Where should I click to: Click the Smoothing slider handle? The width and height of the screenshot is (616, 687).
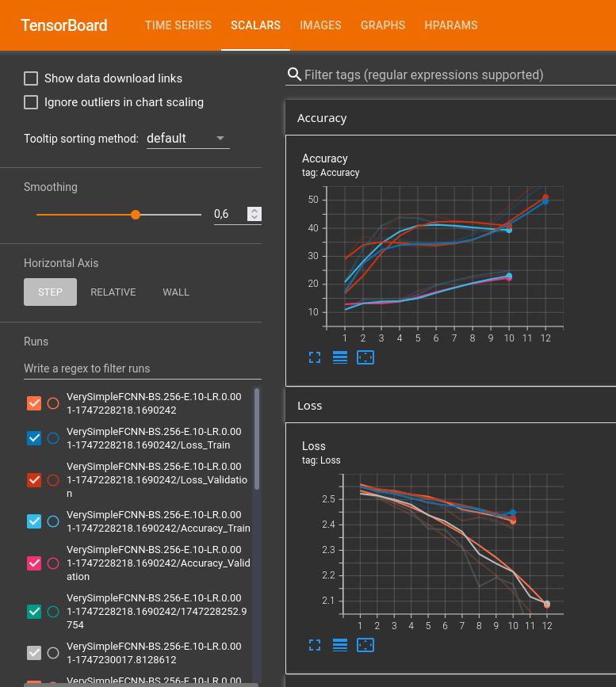pyautogui.click(x=136, y=215)
